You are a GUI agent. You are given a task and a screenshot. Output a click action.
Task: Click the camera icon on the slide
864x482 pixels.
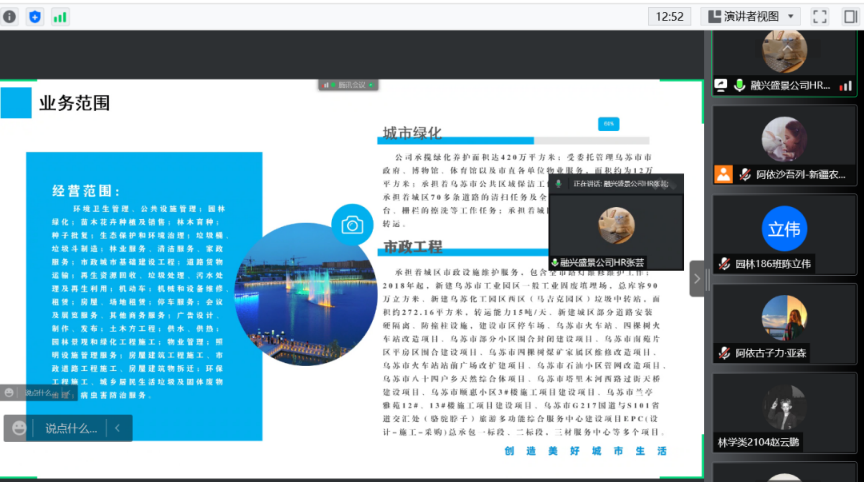click(x=351, y=225)
